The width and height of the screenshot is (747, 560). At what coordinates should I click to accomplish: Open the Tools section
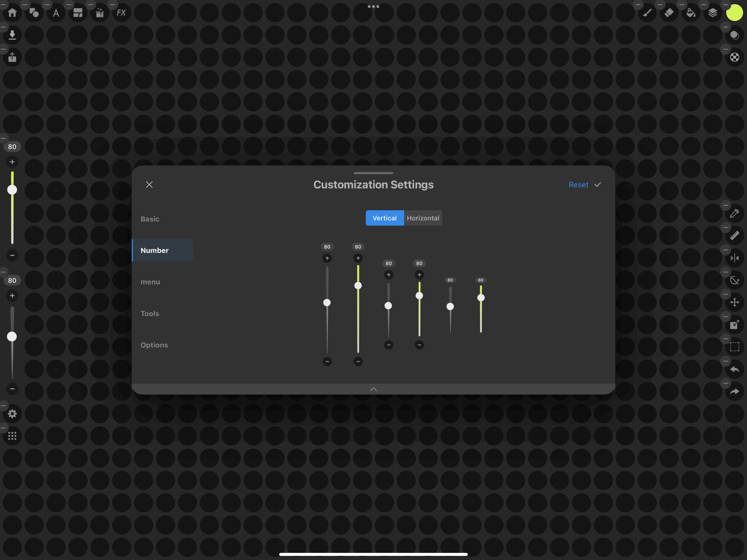point(150,313)
